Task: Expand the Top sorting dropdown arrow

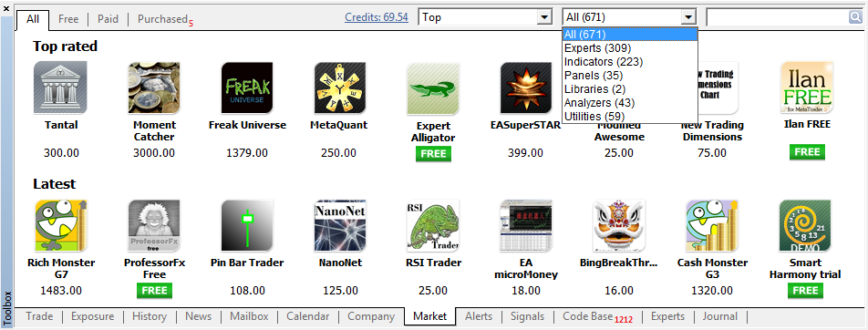Action: (544, 17)
